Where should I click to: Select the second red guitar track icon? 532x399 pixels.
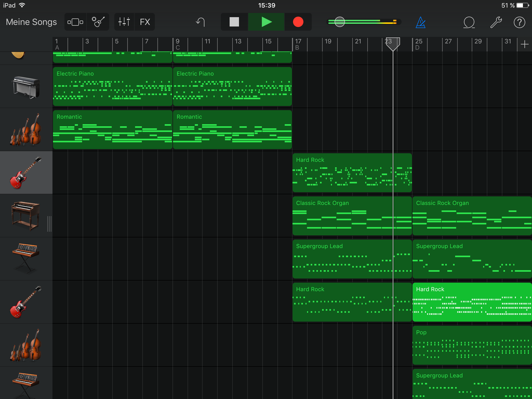[26, 302]
